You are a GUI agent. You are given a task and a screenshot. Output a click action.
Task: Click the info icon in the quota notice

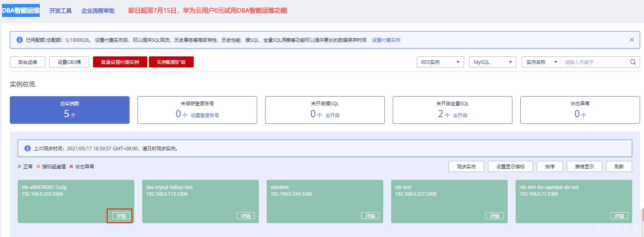point(20,40)
